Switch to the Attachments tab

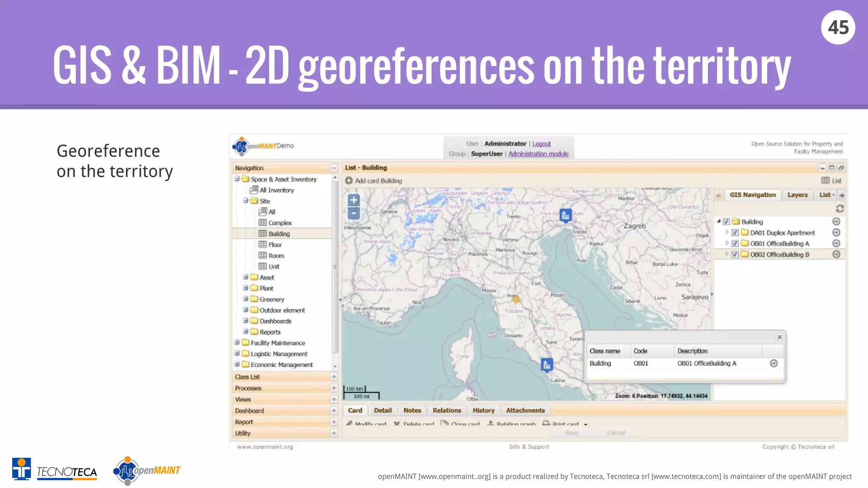point(525,410)
